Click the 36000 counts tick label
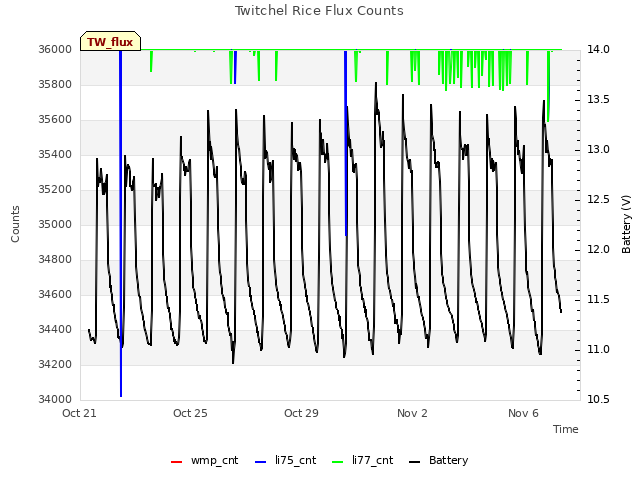The height and width of the screenshot is (480, 640). click(x=55, y=49)
